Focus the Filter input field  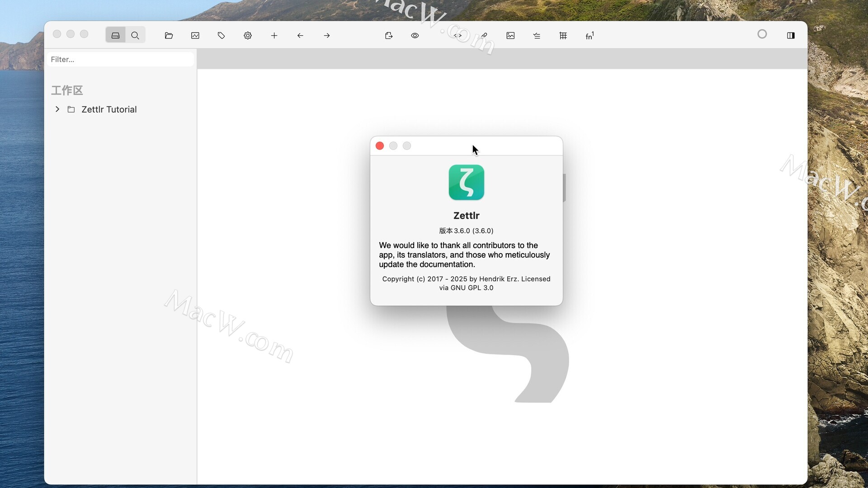120,59
